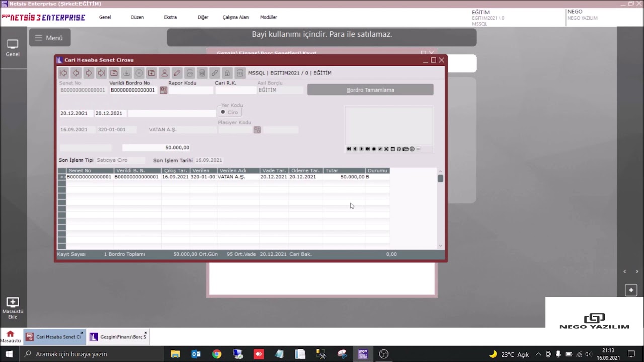Image resolution: width=644 pixels, height=362 pixels.
Task: Click the Windows Start button
Action: tap(9, 354)
